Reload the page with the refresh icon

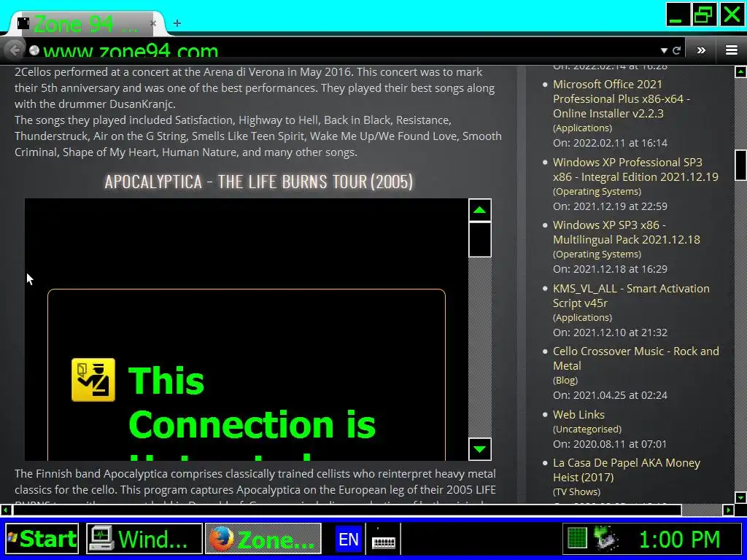(x=676, y=50)
